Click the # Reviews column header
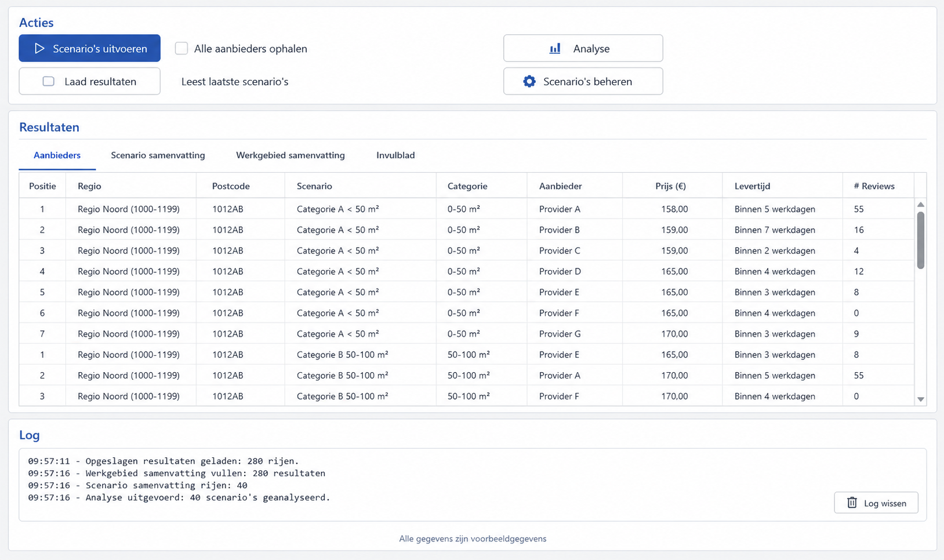Viewport: 944px width, 560px height. click(x=878, y=186)
